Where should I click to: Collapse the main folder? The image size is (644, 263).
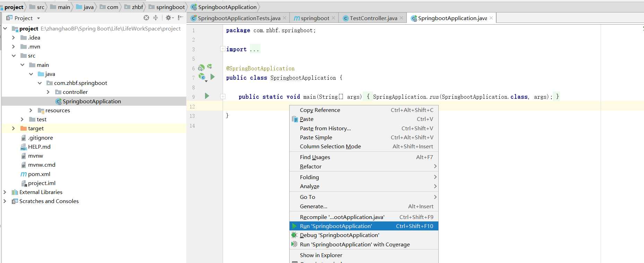22,65
